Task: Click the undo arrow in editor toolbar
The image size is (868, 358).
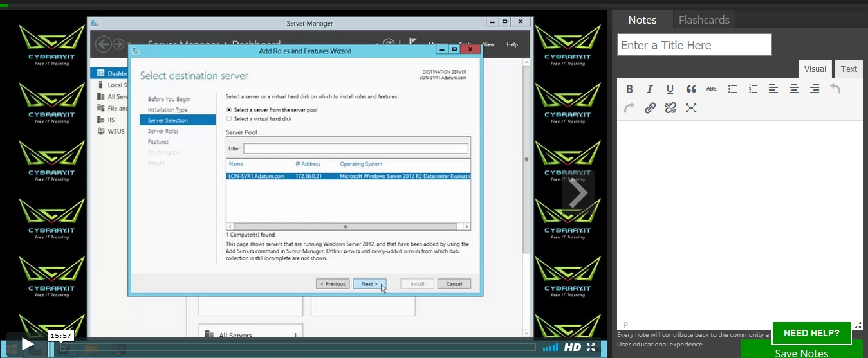Action: (835, 89)
